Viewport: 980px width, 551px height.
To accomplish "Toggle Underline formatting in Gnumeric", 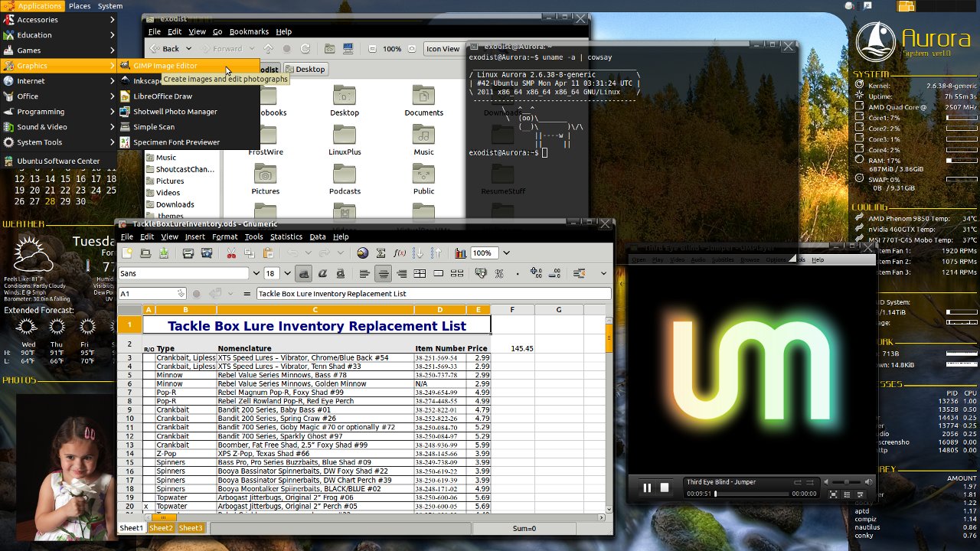I will point(340,273).
